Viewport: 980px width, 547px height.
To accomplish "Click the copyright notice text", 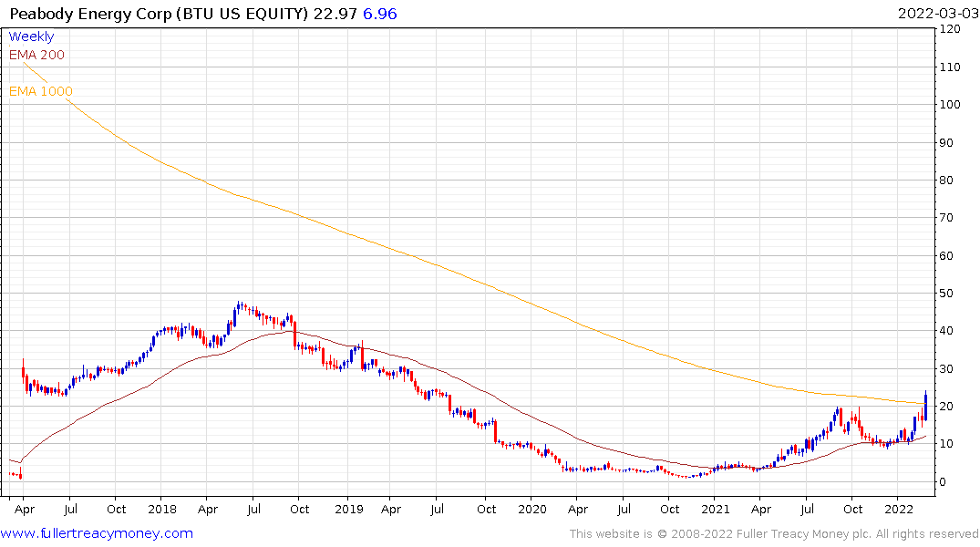I will click(774, 534).
